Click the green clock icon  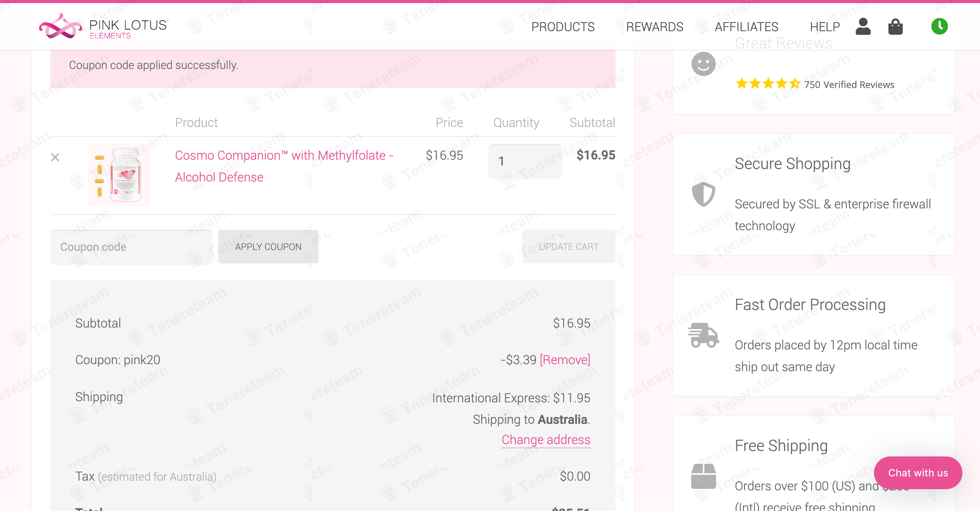939,26
